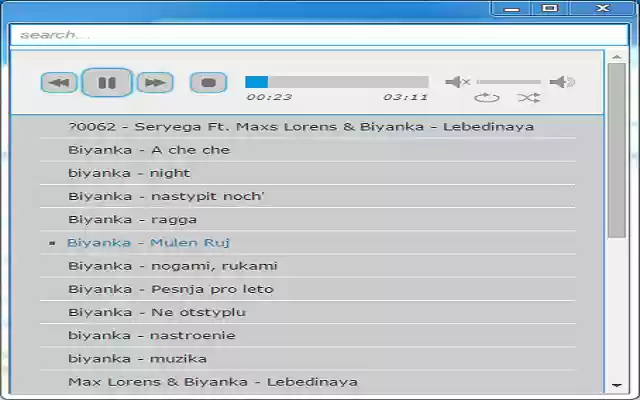640x400 pixels.
Task: Adjust the volume slider track
Action: coord(509,82)
